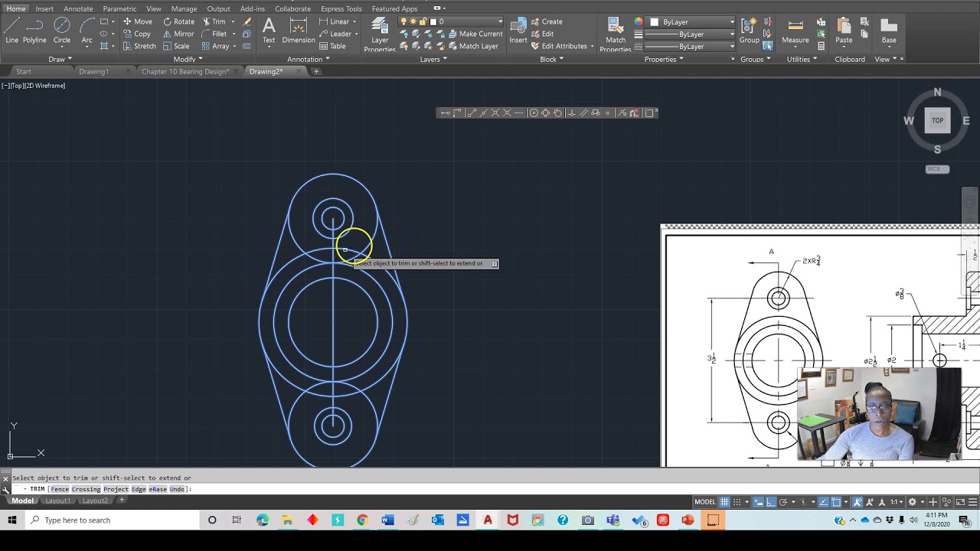
Task: Activate the Move command
Action: [137, 21]
